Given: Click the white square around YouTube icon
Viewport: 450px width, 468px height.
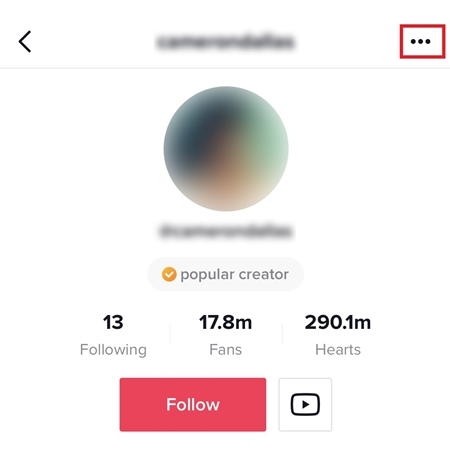Looking at the screenshot, I should (305, 404).
